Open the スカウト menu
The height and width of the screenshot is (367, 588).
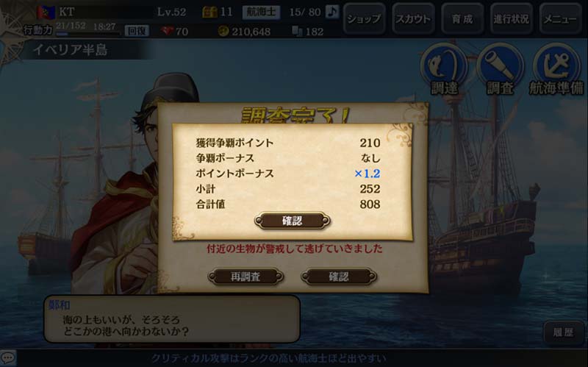click(413, 18)
